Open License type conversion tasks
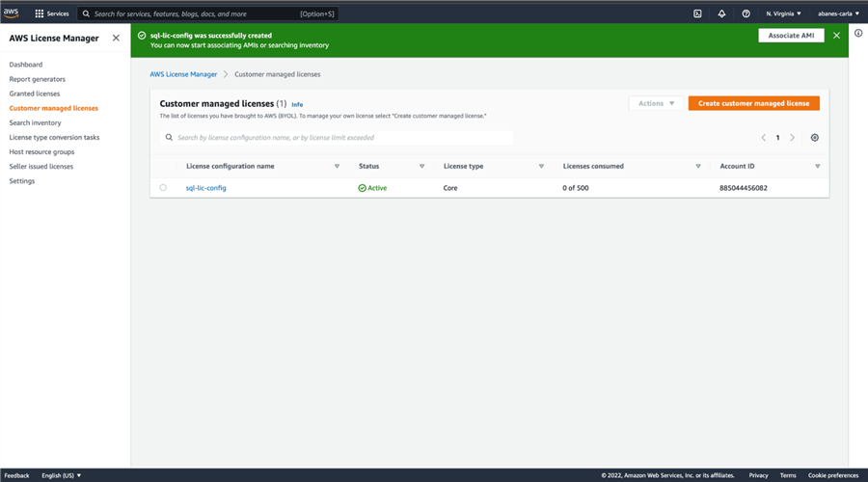868x482 pixels. click(x=54, y=137)
